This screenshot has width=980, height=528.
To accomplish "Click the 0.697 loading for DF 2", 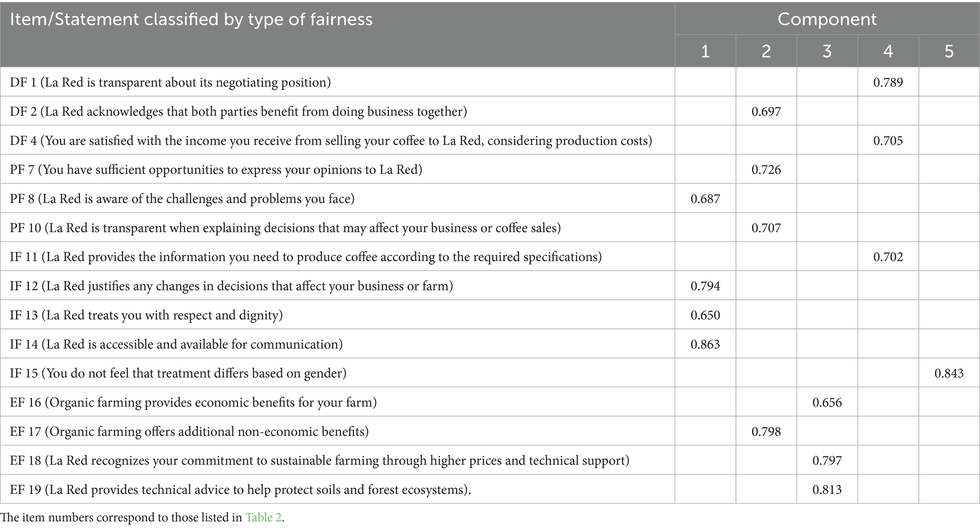I will pyautogui.click(x=766, y=112).
